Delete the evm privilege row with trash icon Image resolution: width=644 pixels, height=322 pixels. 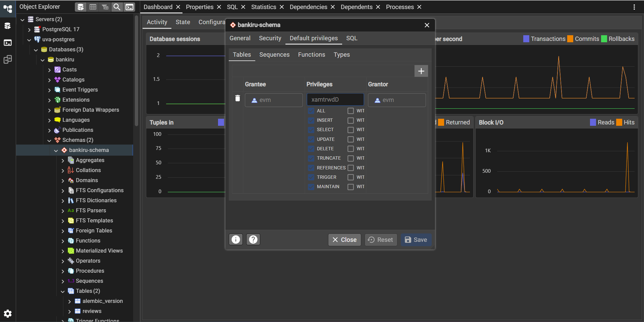[237, 98]
